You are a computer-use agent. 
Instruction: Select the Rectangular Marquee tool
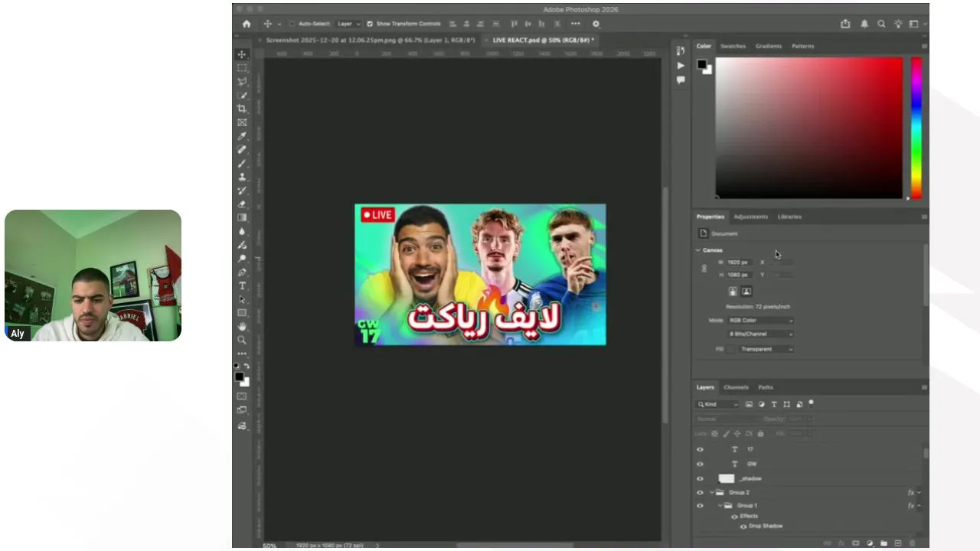pos(242,68)
